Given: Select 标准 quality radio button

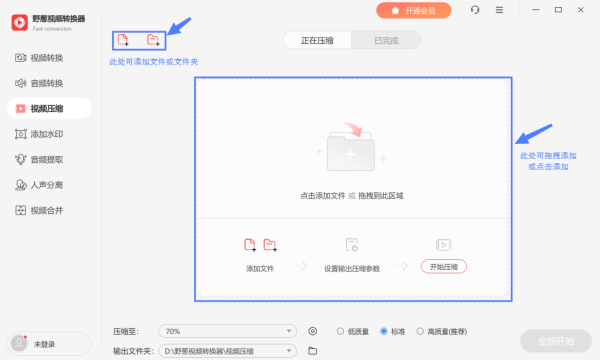Looking at the screenshot, I should 383,331.
